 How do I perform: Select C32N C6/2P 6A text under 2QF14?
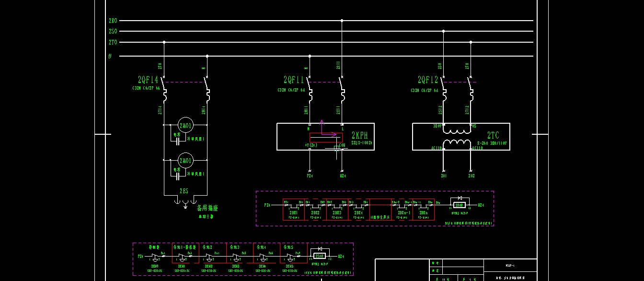(x=146, y=88)
